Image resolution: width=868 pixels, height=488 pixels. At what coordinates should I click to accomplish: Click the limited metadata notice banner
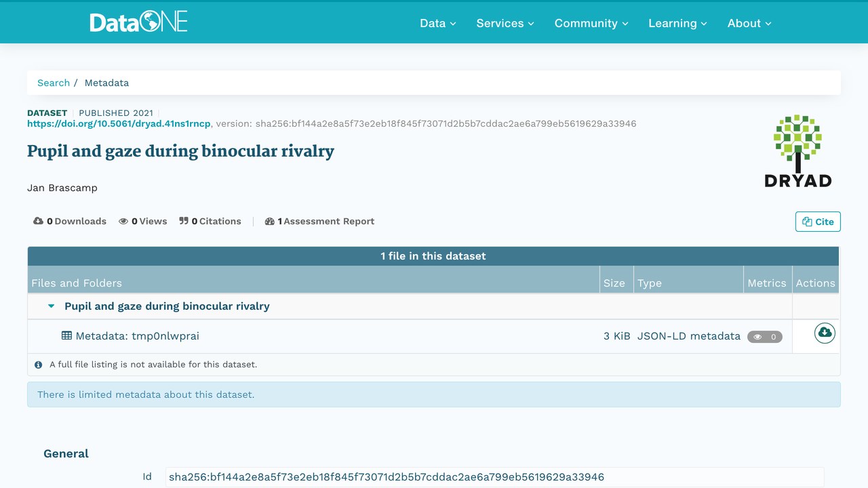click(434, 394)
